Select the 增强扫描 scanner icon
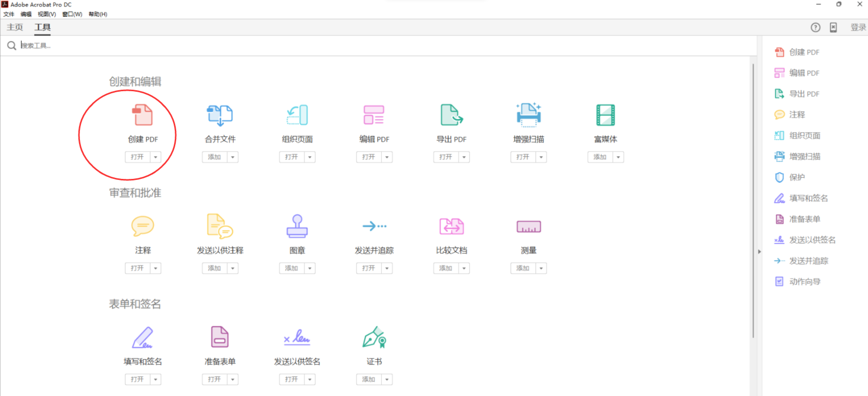This screenshot has width=868, height=396. (x=529, y=115)
